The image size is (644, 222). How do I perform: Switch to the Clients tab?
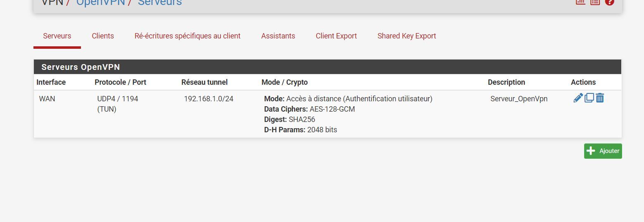103,36
